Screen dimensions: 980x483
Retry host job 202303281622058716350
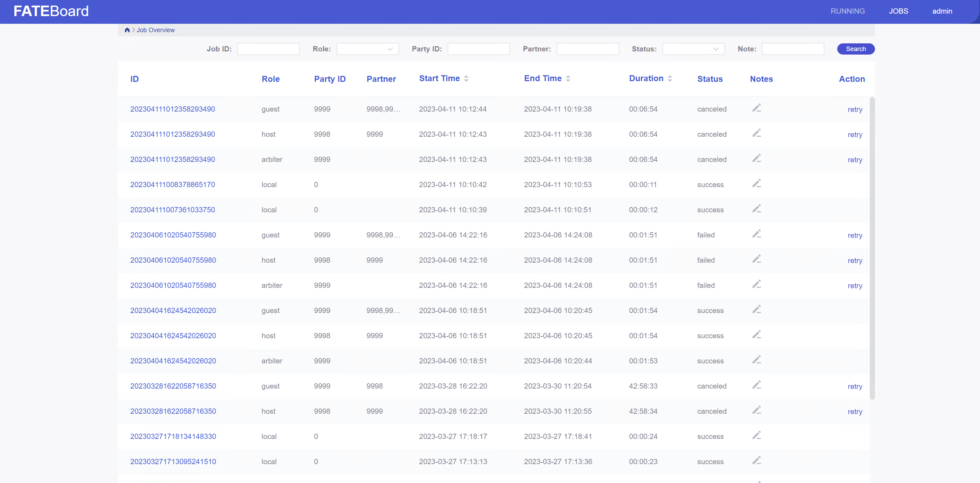pos(854,412)
